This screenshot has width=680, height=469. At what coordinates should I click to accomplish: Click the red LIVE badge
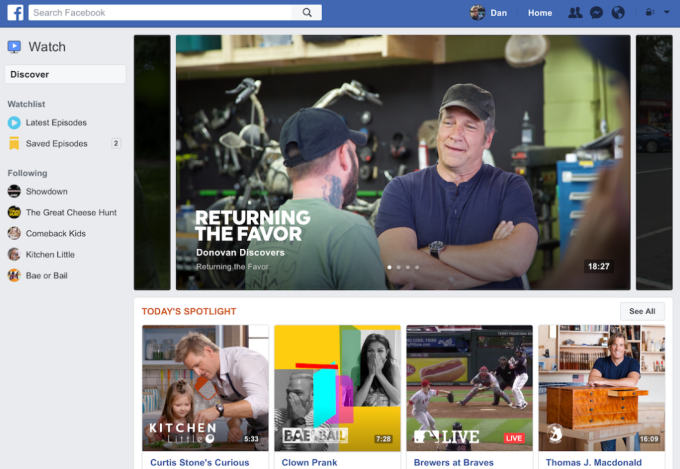514,438
